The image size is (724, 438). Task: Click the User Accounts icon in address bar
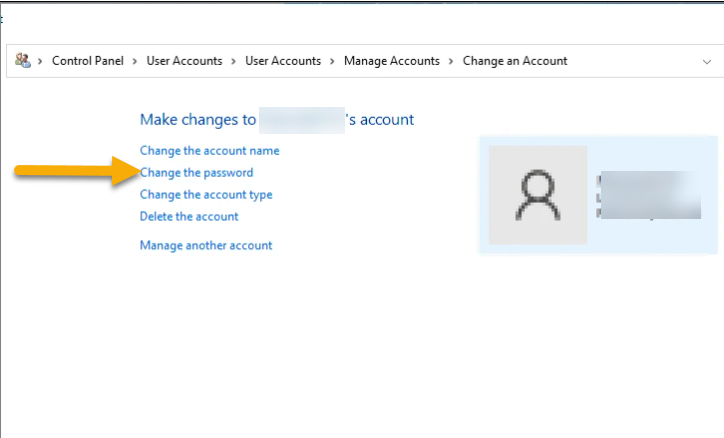point(23,61)
